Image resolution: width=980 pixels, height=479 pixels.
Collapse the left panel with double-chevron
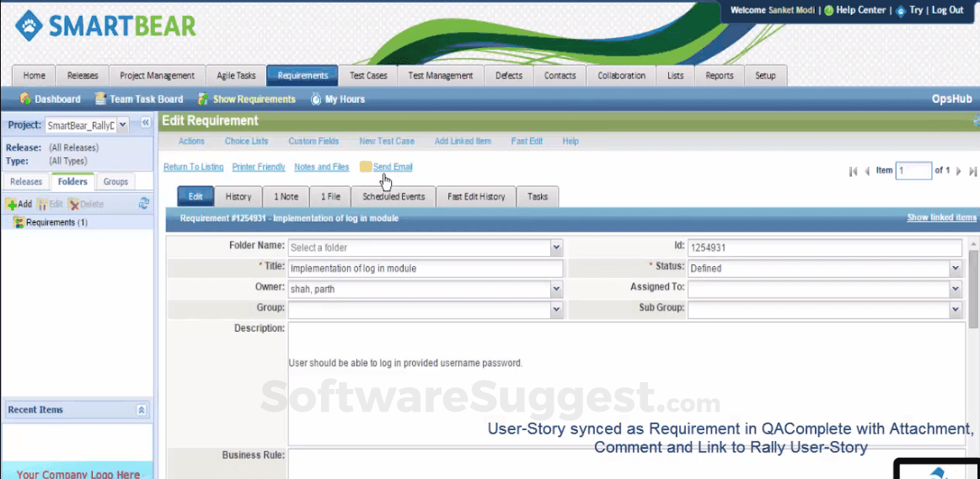click(145, 123)
